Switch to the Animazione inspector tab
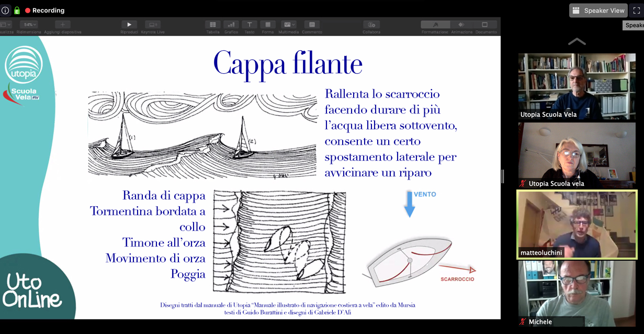The height and width of the screenshot is (334, 644). click(x=461, y=25)
